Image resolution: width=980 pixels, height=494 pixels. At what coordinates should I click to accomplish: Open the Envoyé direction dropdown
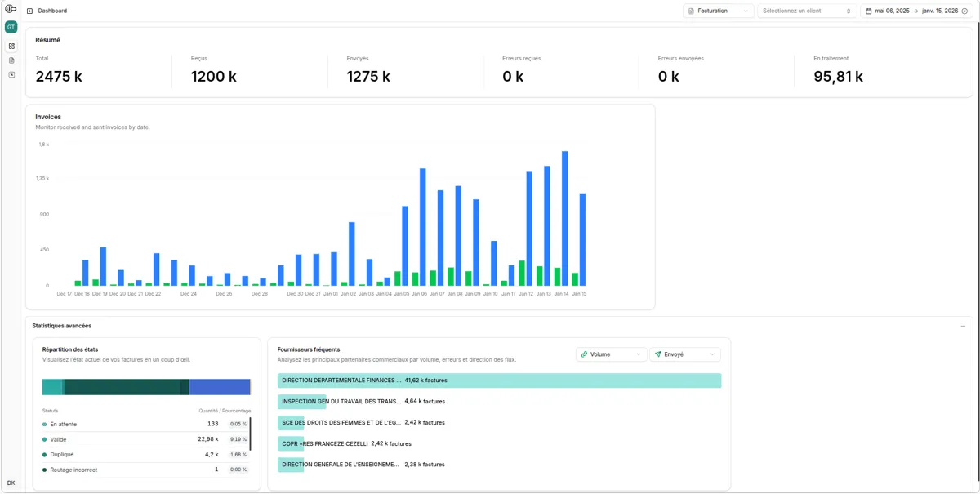click(x=685, y=354)
